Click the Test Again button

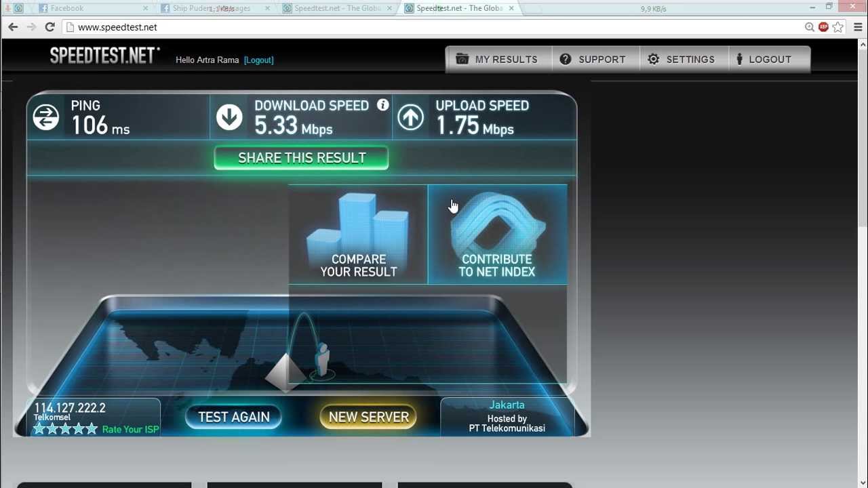click(x=234, y=417)
